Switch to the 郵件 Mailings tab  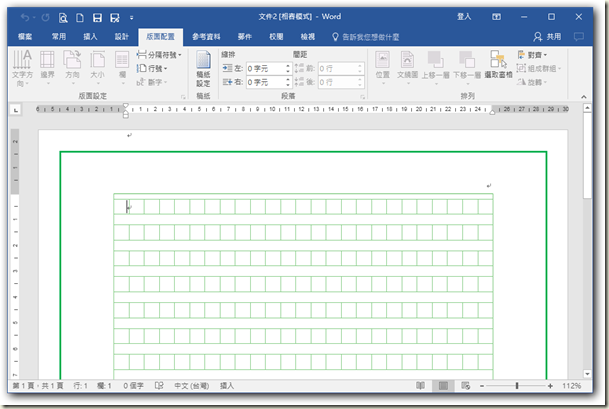(x=245, y=37)
